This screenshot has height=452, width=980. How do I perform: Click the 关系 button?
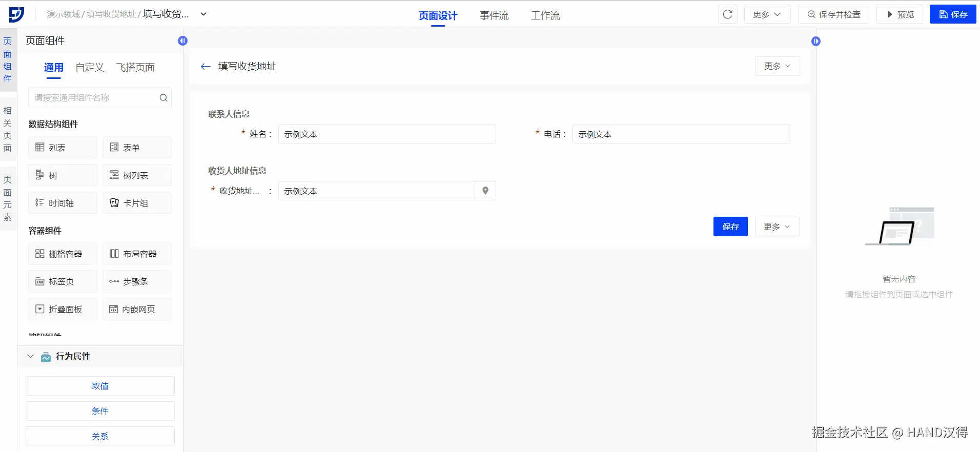click(x=100, y=436)
